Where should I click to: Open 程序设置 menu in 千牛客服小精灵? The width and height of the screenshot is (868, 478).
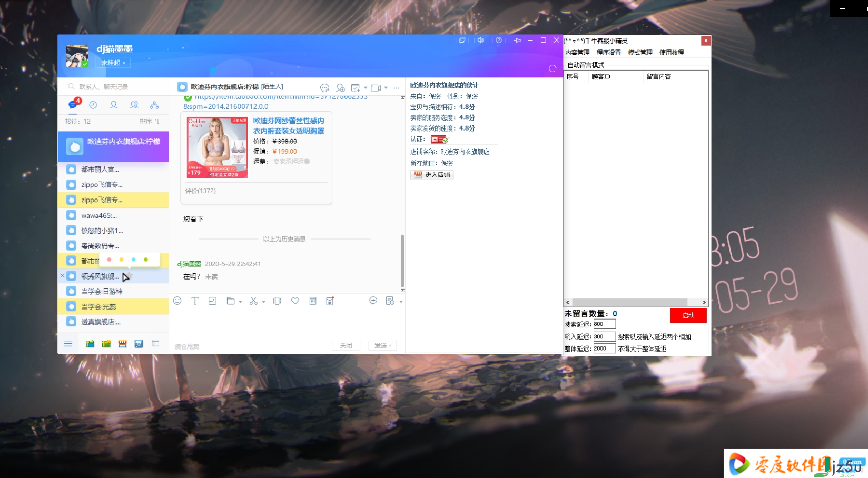click(609, 53)
